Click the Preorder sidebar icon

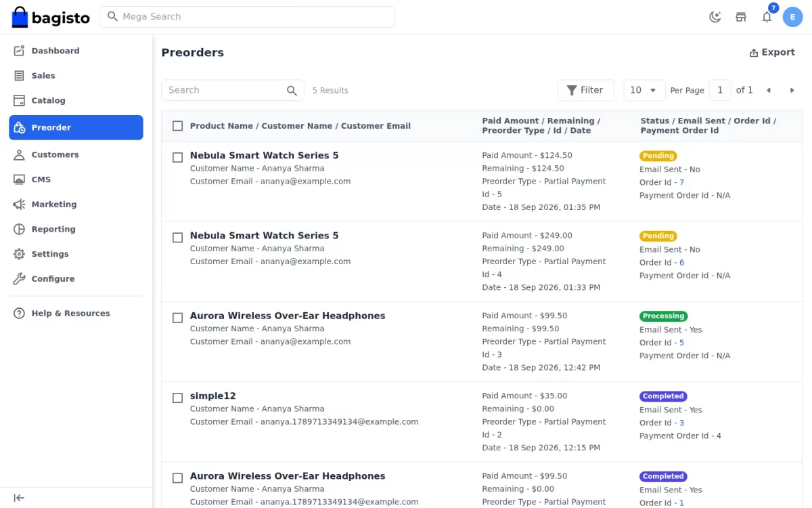[19, 127]
